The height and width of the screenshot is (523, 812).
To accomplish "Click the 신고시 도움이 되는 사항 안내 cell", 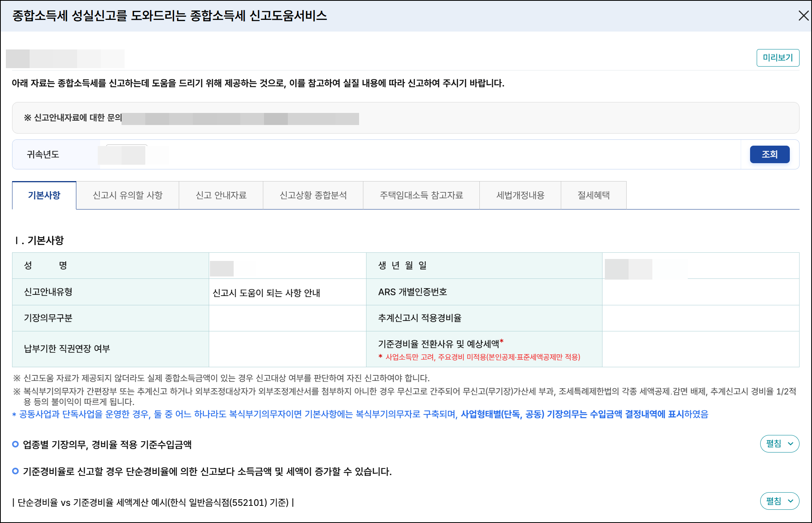I will [x=266, y=292].
